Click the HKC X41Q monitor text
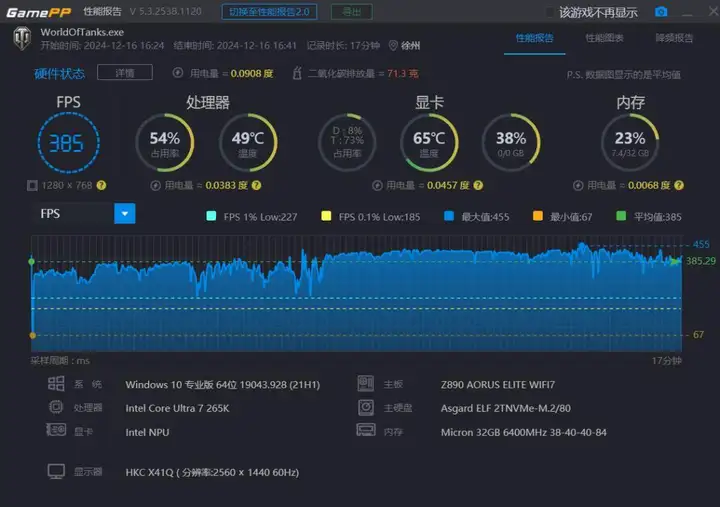 click(x=212, y=473)
